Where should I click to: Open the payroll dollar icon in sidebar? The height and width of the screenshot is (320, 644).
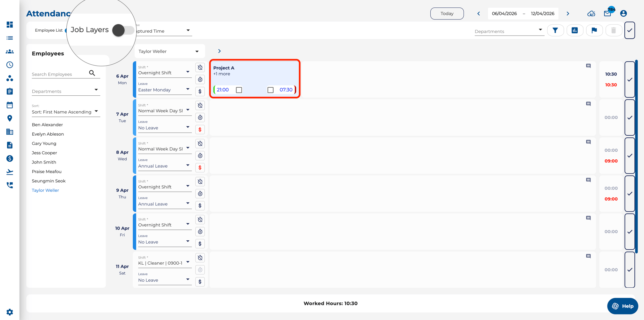tap(10, 158)
